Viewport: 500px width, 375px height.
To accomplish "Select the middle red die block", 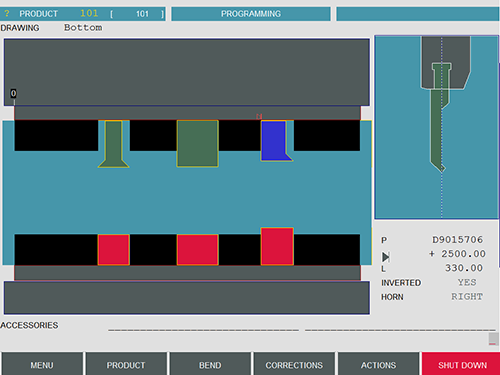I will 198,250.
